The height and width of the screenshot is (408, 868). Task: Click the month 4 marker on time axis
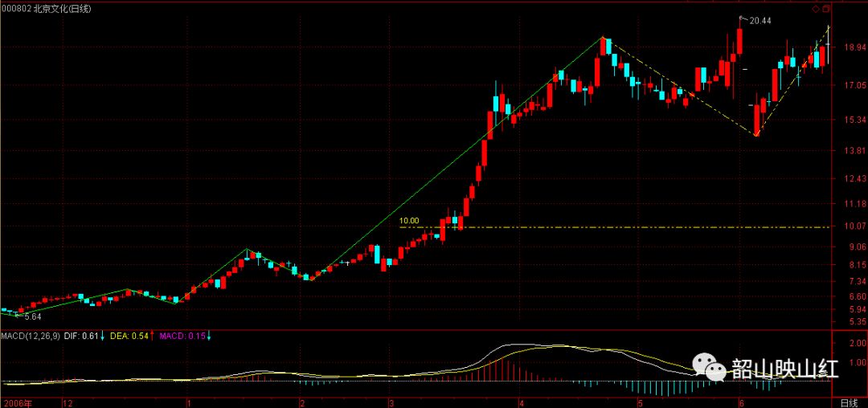click(x=520, y=402)
